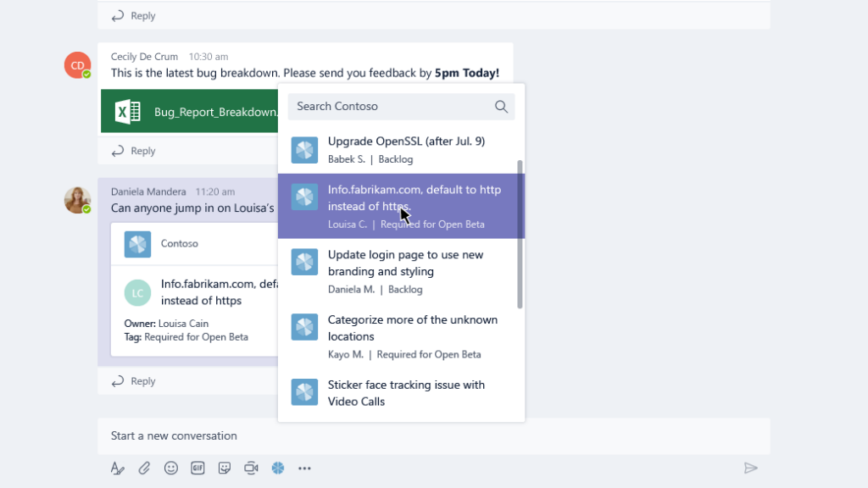Screen dimensions: 868x488
Task: Attach a file with the paperclip icon
Action: (144, 468)
